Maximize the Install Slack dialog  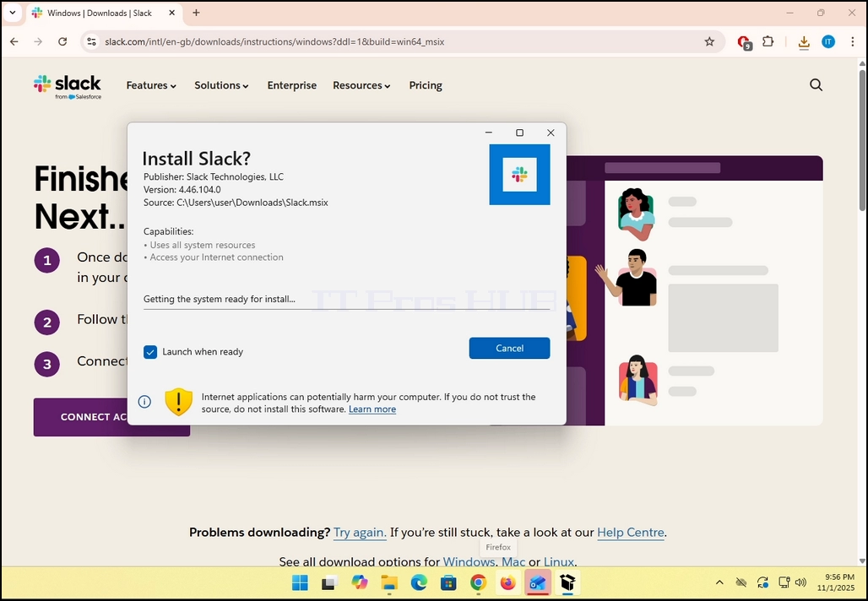519,133
